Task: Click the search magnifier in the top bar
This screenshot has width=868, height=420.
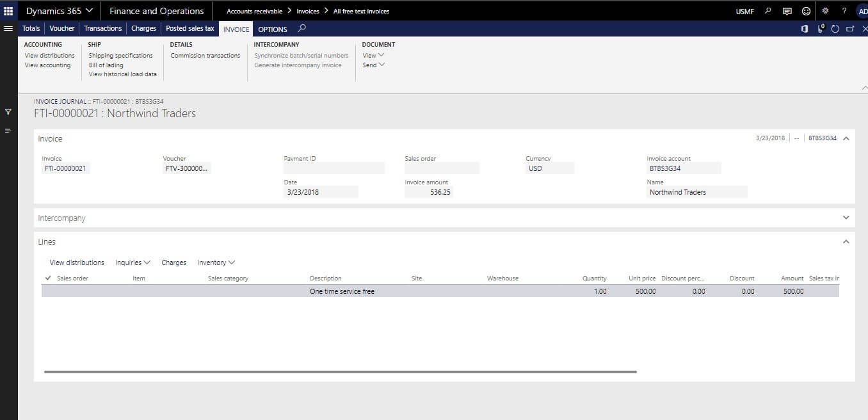Action: 768,11
